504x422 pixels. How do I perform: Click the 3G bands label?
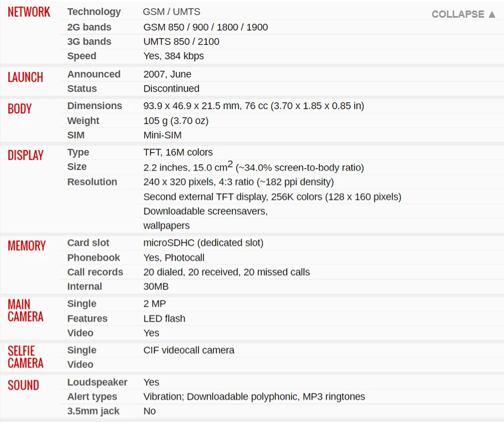[x=89, y=42]
